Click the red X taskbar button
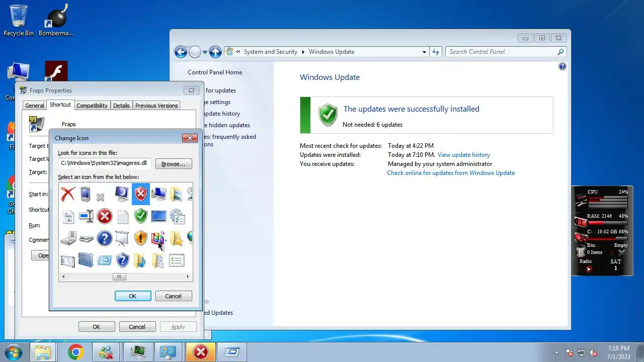The image size is (644, 362). tap(201, 352)
